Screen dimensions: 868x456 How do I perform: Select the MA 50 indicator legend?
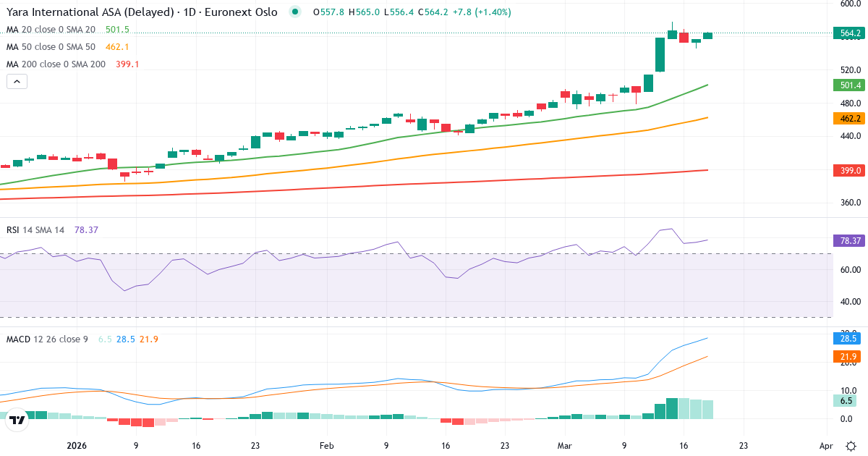point(51,47)
